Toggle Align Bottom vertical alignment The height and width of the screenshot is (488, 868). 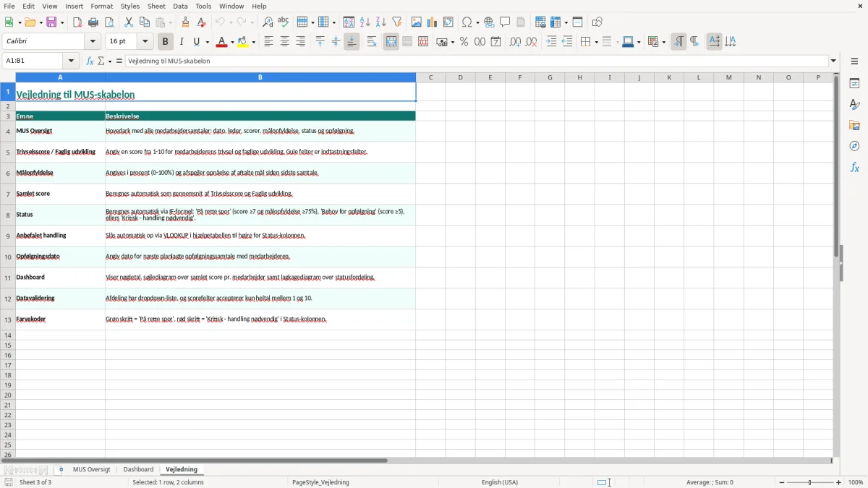[352, 42]
